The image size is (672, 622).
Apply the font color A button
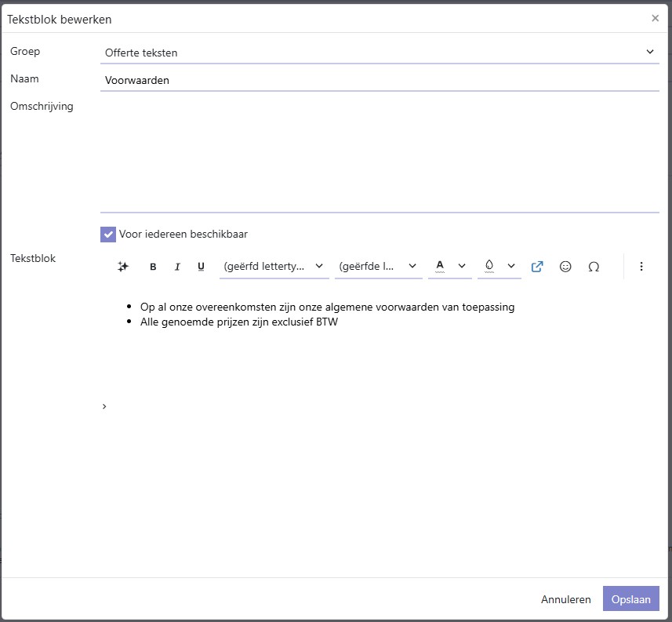(x=440, y=266)
